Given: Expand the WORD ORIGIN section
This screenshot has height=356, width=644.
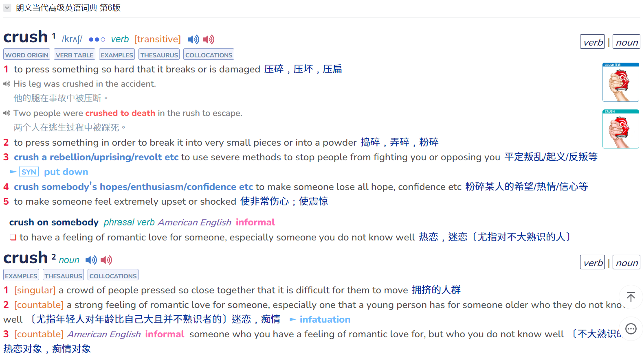Looking at the screenshot, I should 26,55.
